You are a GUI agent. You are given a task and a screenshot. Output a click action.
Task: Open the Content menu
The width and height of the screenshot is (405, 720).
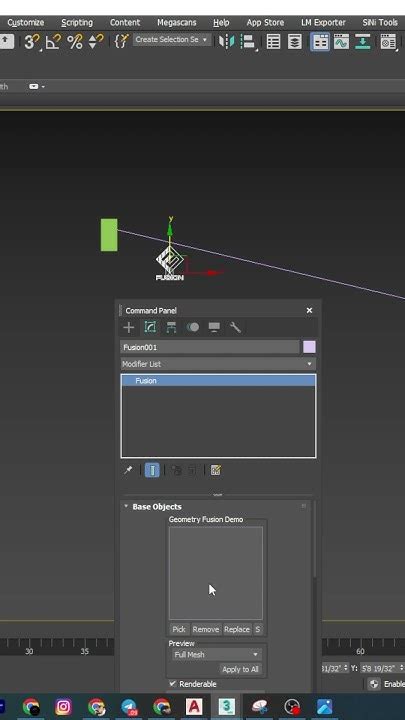(x=125, y=22)
